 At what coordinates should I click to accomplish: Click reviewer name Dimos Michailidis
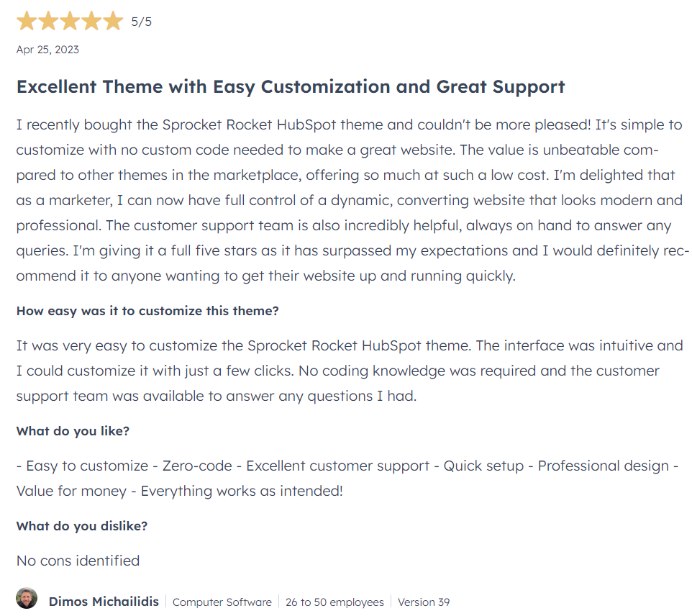104,602
